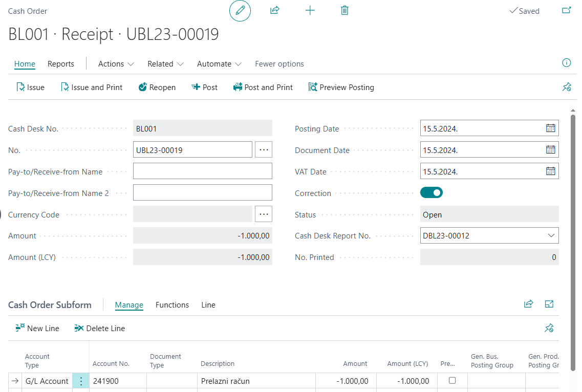Screen dimensions: 582x392
Task: Click Account No. cell 241900
Action: (118, 381)
